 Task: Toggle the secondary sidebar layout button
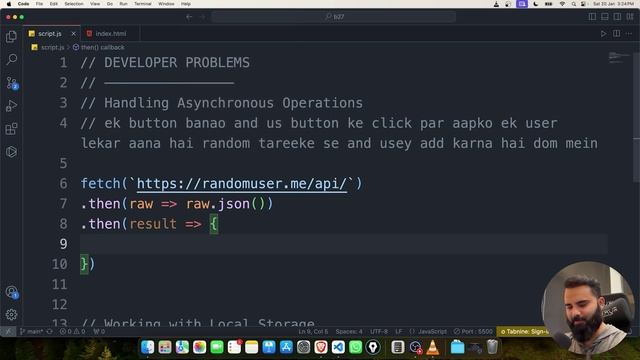pos(618,17)
